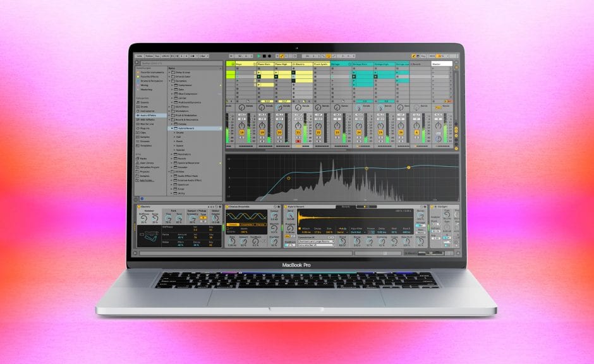Click the session record button in the transport

click(x=270, y=56)
